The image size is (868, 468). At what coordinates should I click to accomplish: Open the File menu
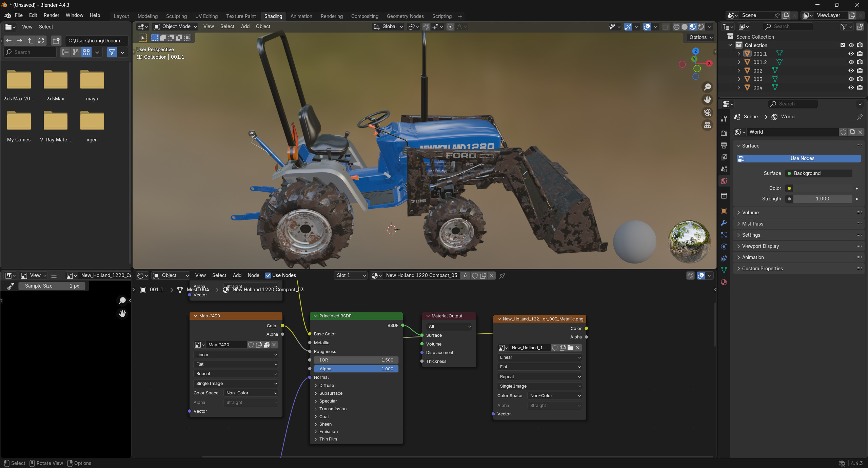click(x=19, y=15)
